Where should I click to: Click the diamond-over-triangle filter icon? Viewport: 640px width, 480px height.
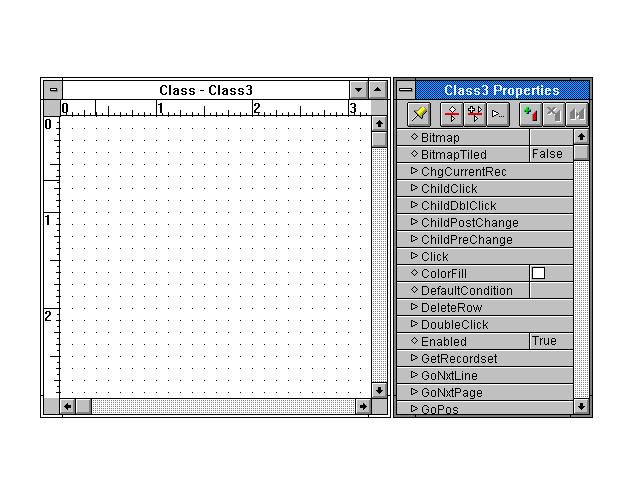point(452,114)
